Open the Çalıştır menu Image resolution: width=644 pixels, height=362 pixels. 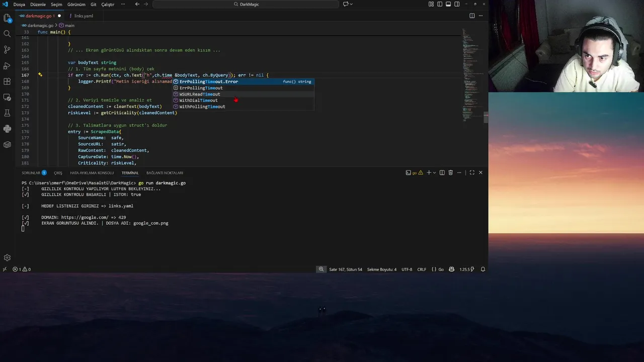108,4
